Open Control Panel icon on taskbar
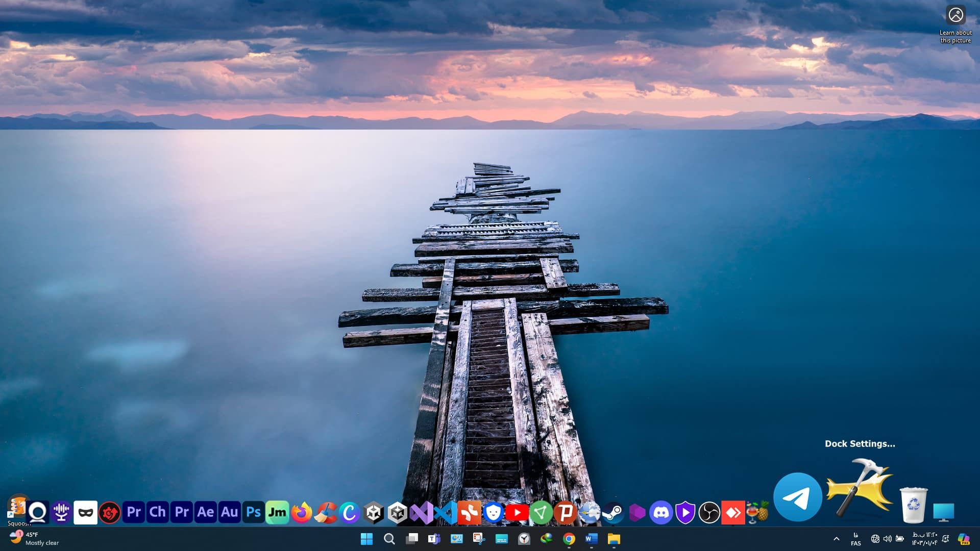This screenshot has width=980, height=551. (x=456, y=539)
